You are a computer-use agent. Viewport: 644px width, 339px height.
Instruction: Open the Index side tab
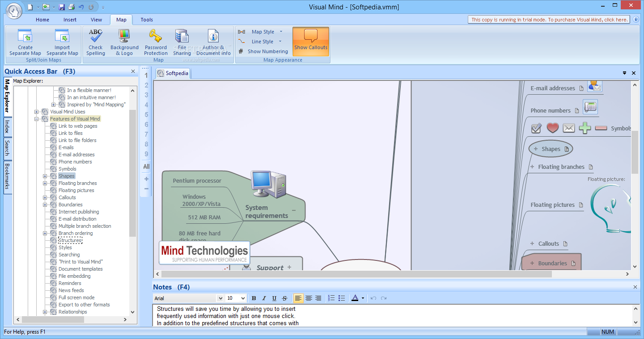pyautogui.click(x=7, y=126)
